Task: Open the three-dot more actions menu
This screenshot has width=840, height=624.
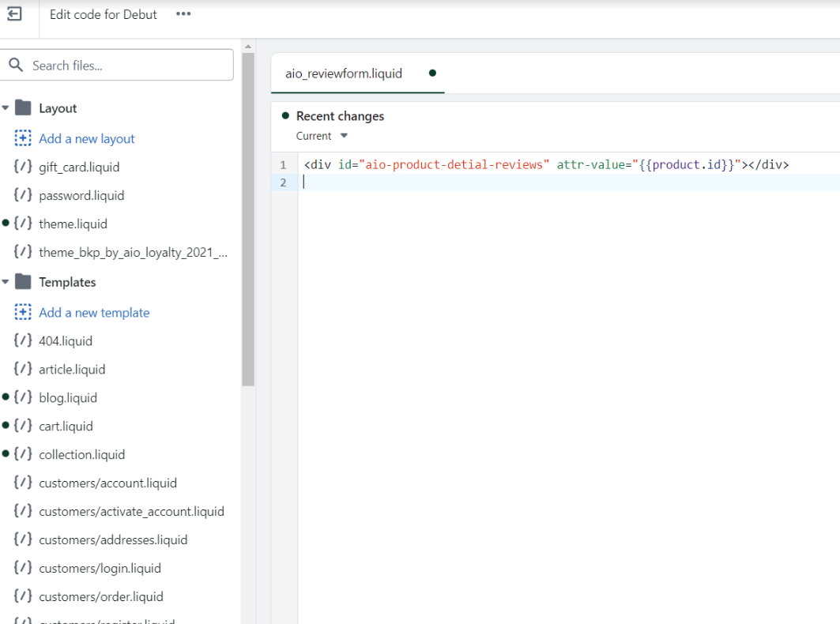Action: [x=183, y=14]
